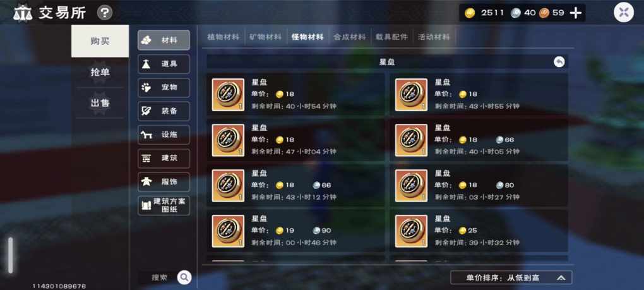Switch to the 矿物材料 tab
The image size is (644, 290).
[265, 37]
